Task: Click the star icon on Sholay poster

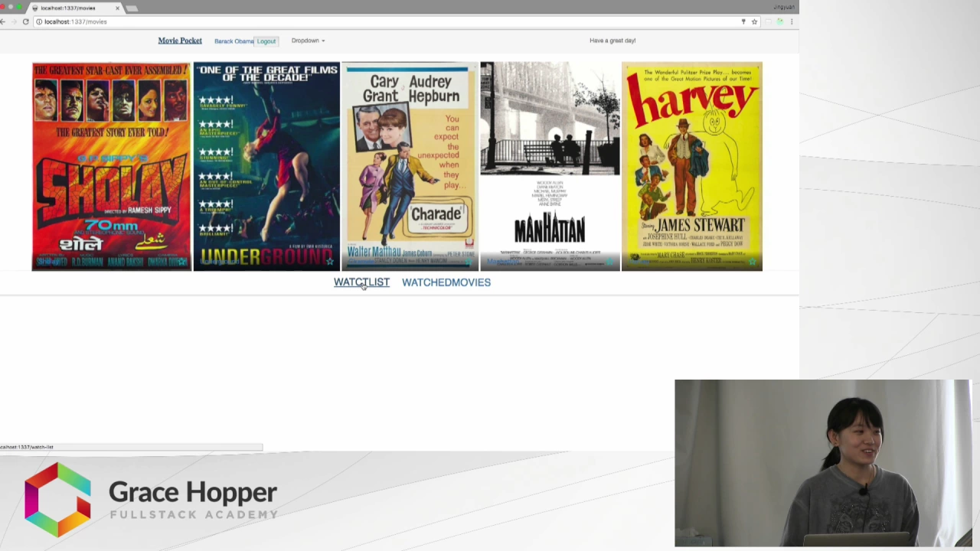Action: [x=182, y=262]
